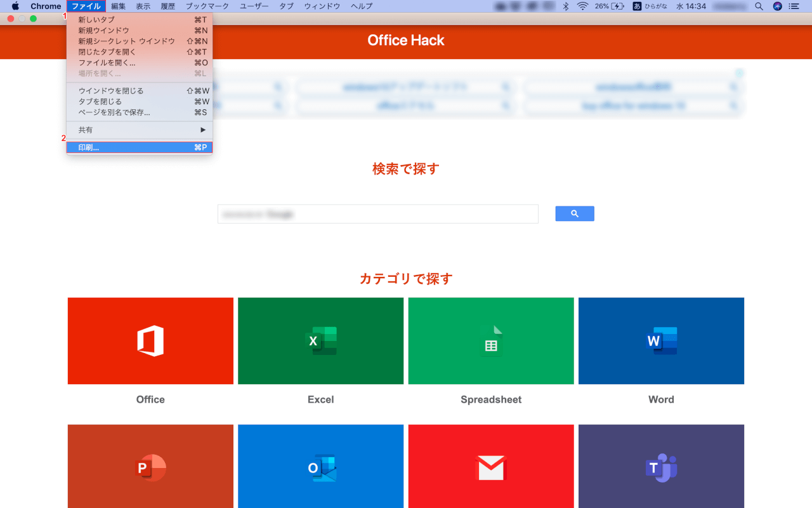Click the カテゴリで探す heading
The height and width of the screenshot is (508, 812).
point(406,279)
